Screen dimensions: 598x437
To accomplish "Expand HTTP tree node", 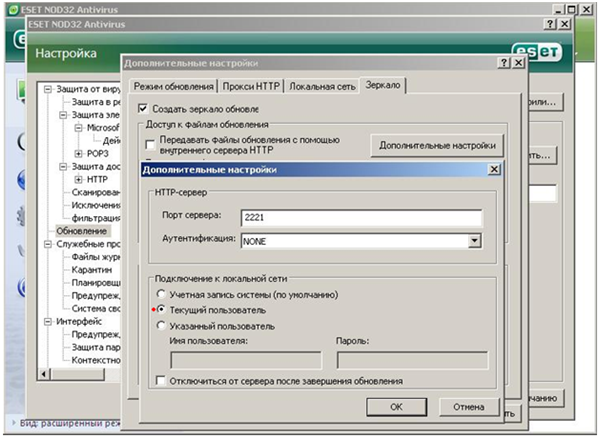I will (x=79, y=179).
